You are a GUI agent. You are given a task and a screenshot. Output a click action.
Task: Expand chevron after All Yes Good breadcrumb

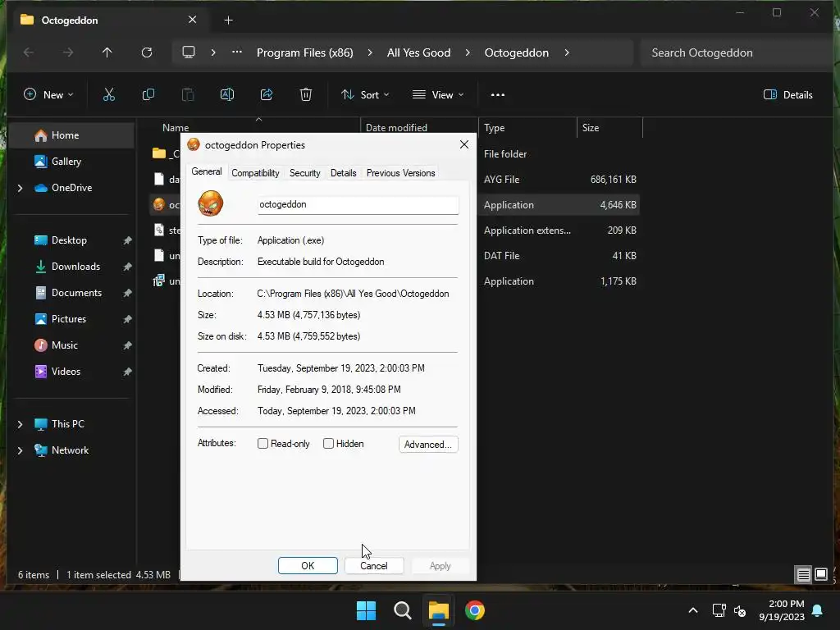(x=468, y=52)
